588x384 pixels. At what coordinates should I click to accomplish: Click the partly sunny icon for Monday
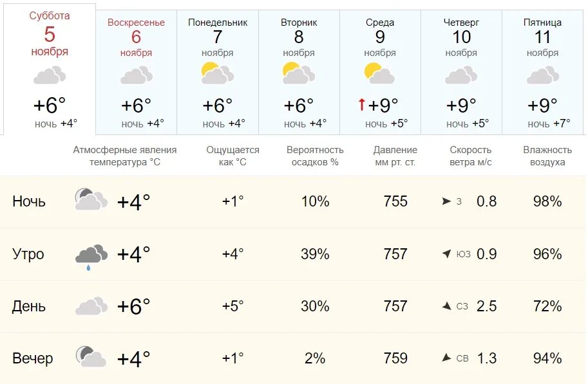(218, 73)
